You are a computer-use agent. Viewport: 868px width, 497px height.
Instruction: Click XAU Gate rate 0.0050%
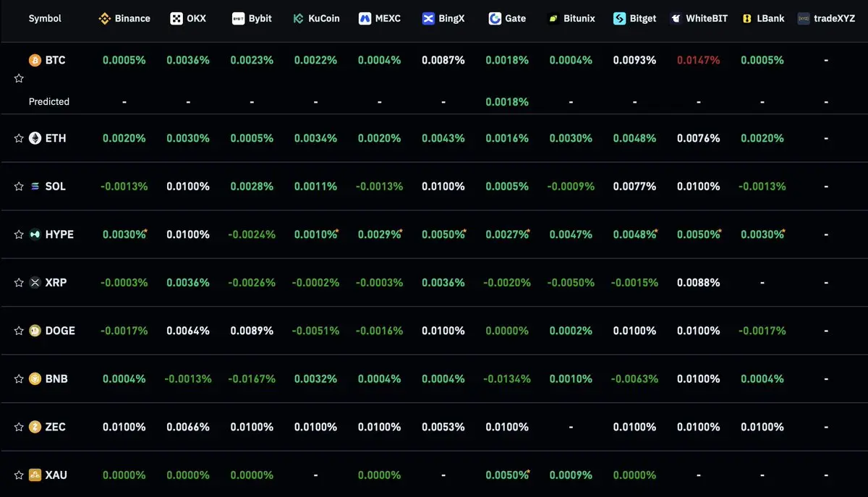pos(507,475)
